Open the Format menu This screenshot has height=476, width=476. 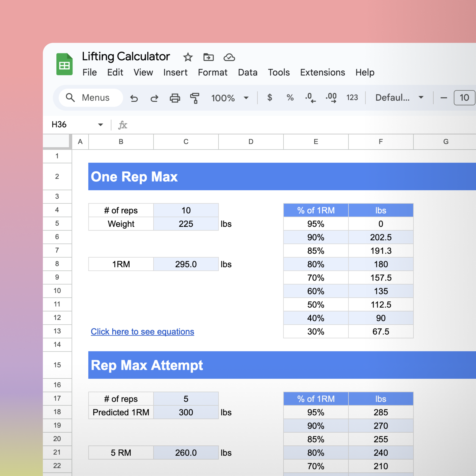[212, 73]
